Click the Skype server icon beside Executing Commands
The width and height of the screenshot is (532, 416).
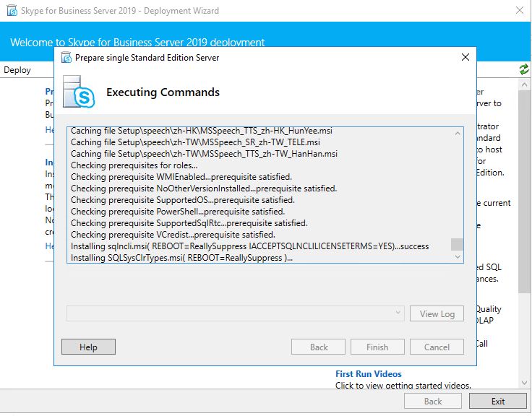point(79,92)
